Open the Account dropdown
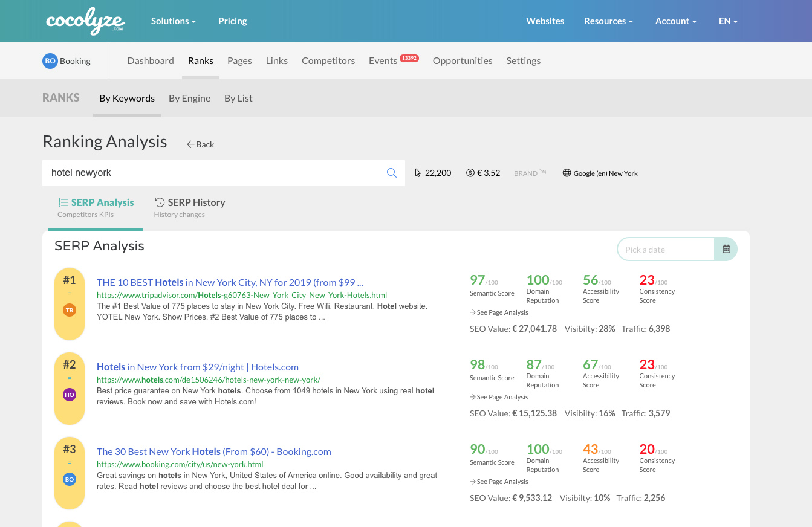Image resolution: width=812 pixels, height=527 pixels. (x=676, y=21)
